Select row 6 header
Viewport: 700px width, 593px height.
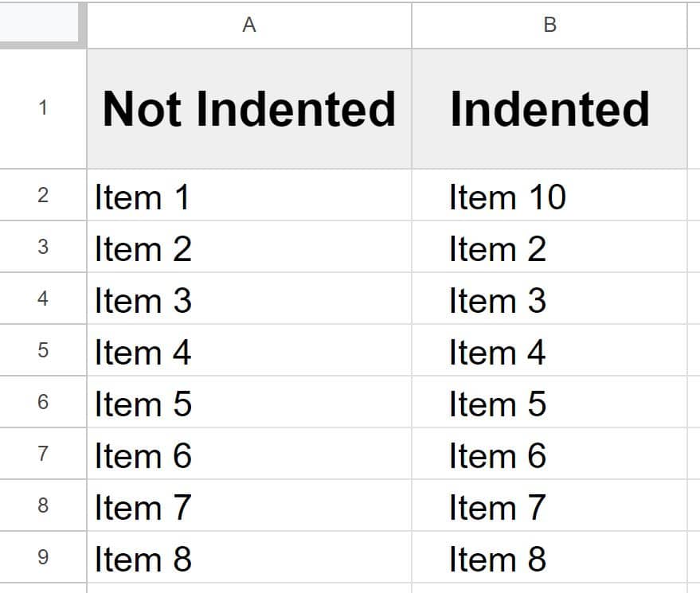[x=41, y=404]
